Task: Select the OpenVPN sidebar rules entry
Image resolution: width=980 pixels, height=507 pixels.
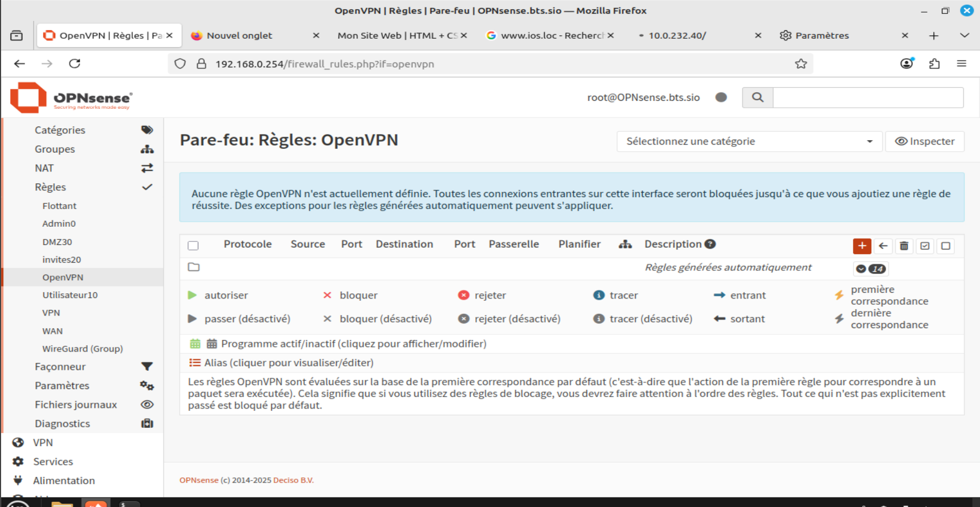Action: (x=83, y=277)
